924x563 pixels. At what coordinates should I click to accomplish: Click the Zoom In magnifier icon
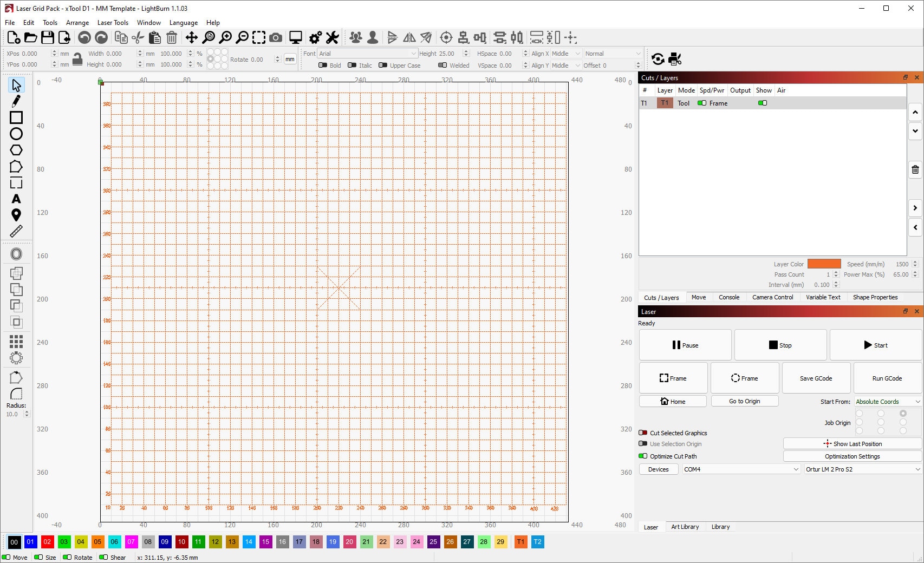tap(225, 37)
